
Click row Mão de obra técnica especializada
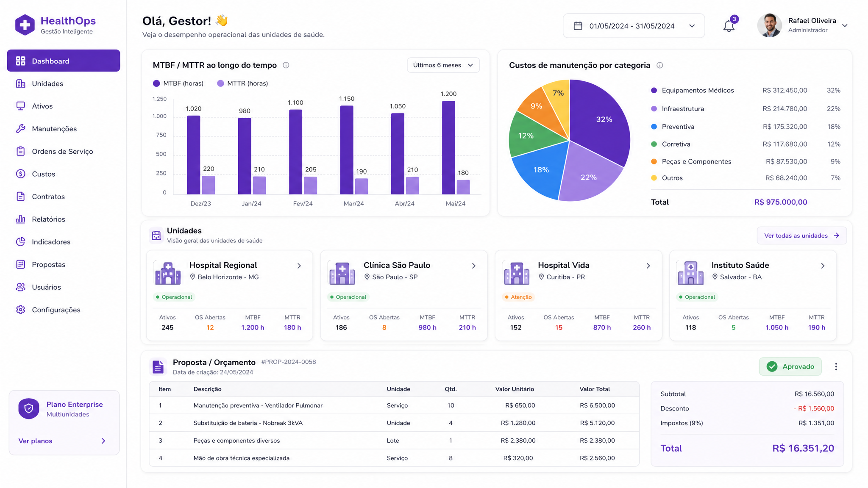[394, 458]
